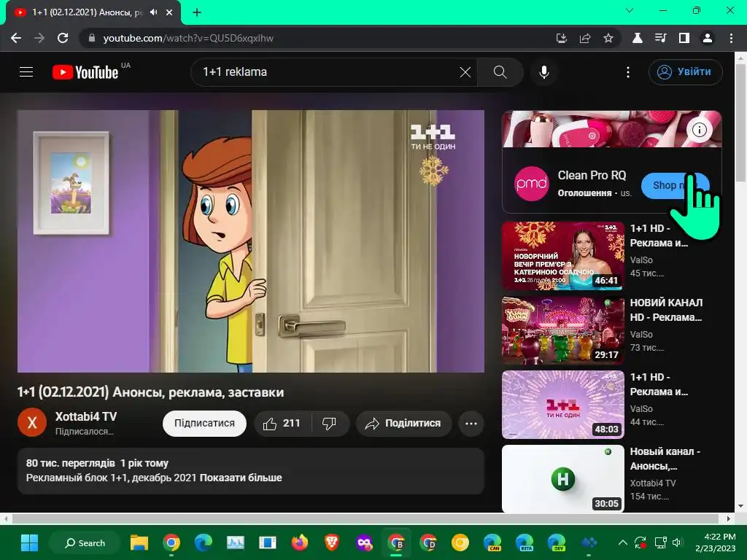This screenshot has width=747, height=560.
Task: Like the video with thumbs up
Action: coord(282,424)
